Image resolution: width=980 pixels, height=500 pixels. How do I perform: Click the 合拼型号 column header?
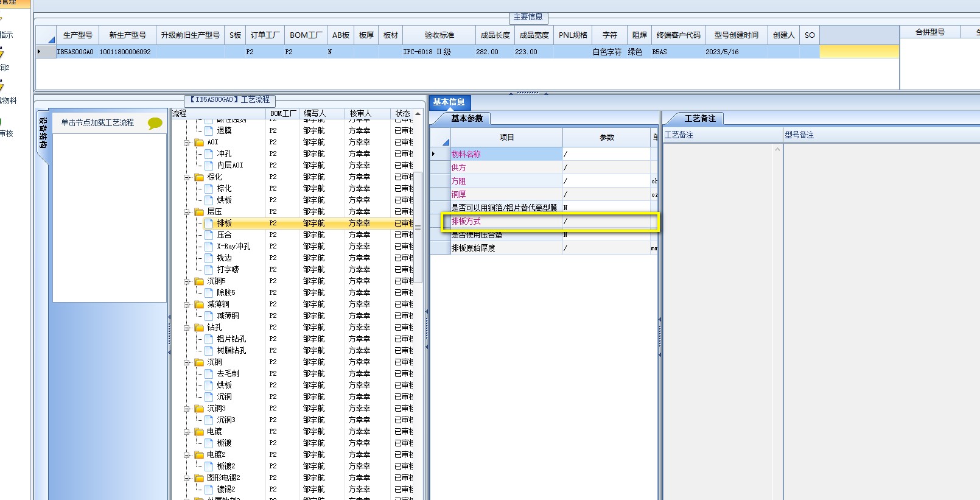[x=930, y=32]
